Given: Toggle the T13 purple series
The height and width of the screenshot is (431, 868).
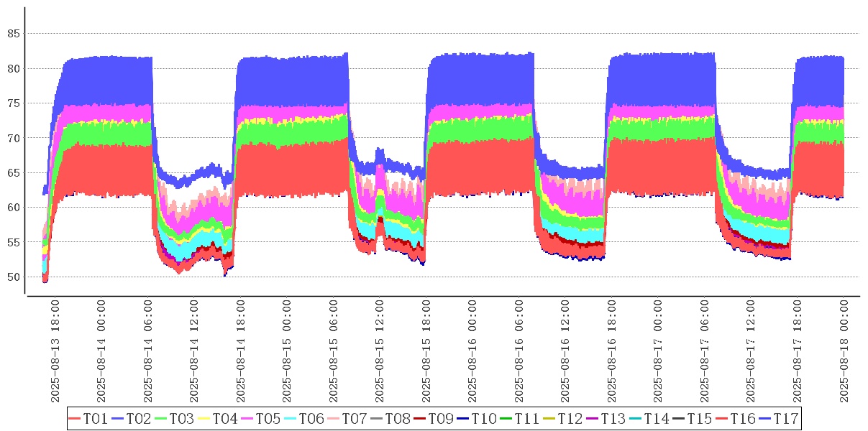Looking at the screenshot, I should tap(606, 419).
